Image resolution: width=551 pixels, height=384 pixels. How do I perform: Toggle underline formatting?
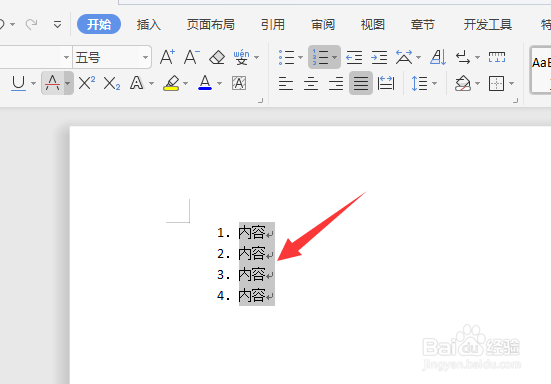point(18,84)
